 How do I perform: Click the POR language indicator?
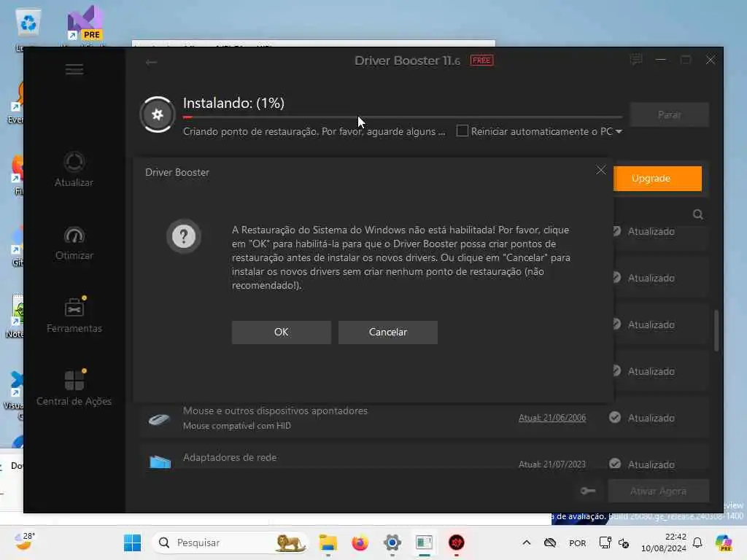[578, 542]
